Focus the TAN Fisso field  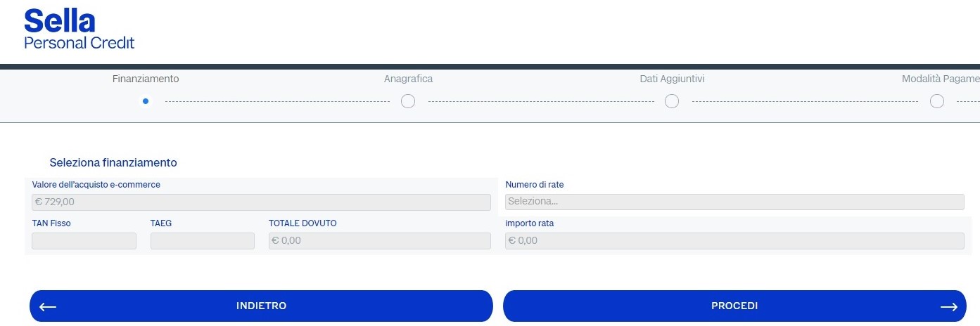[84, 241]
